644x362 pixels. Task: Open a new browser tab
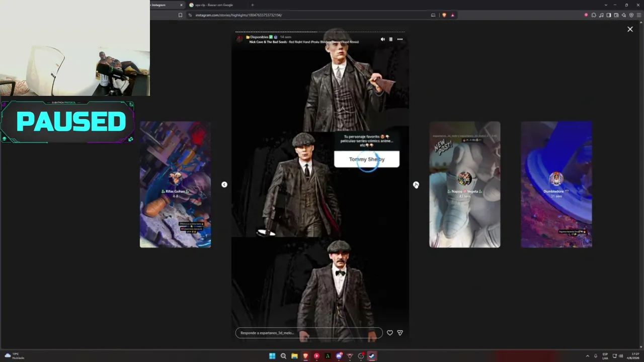click(x=253, y=5)
